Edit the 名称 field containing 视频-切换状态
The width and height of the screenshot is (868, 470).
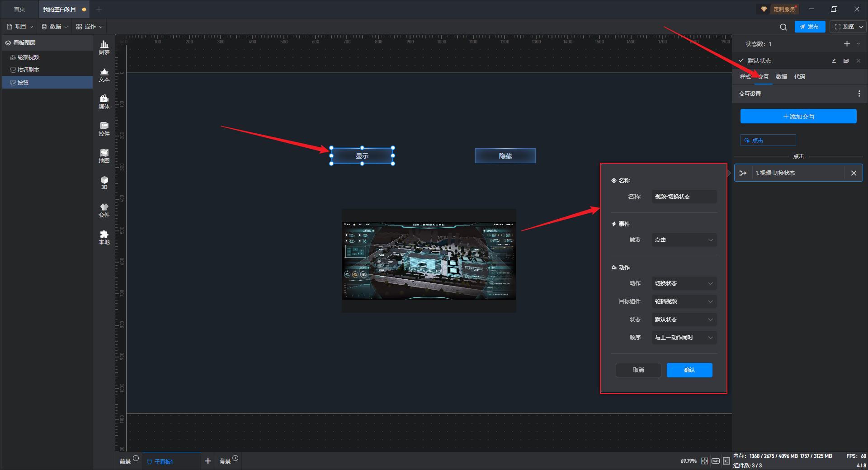[684, 197]
